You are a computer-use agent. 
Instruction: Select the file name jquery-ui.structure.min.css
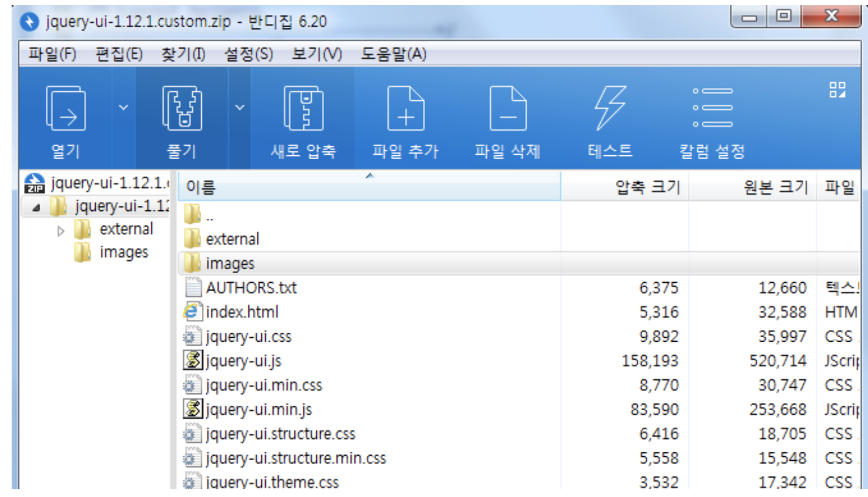tap(296, 459)
